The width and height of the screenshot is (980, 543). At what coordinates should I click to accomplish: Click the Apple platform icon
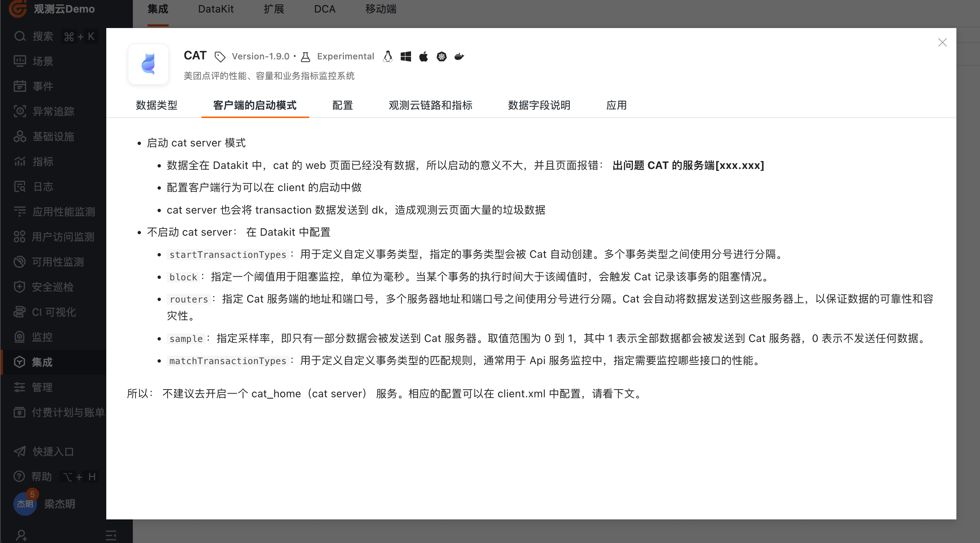pos(424,56)
